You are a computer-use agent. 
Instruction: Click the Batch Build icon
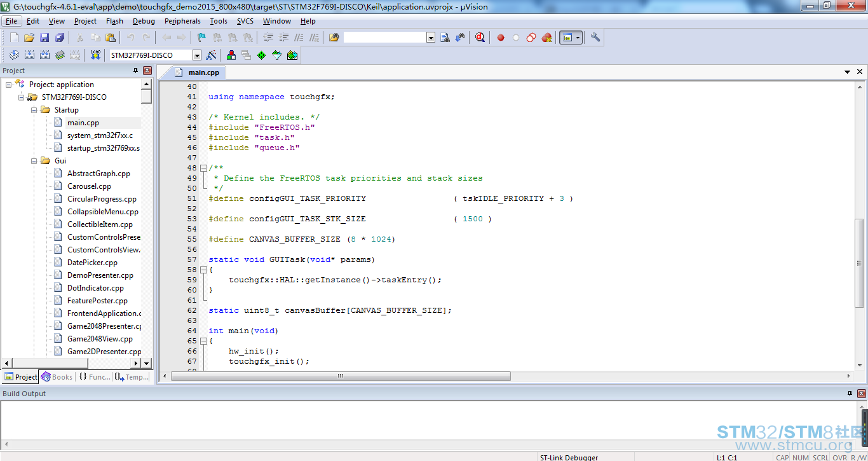pyautogui.click(x=60, y=55)
